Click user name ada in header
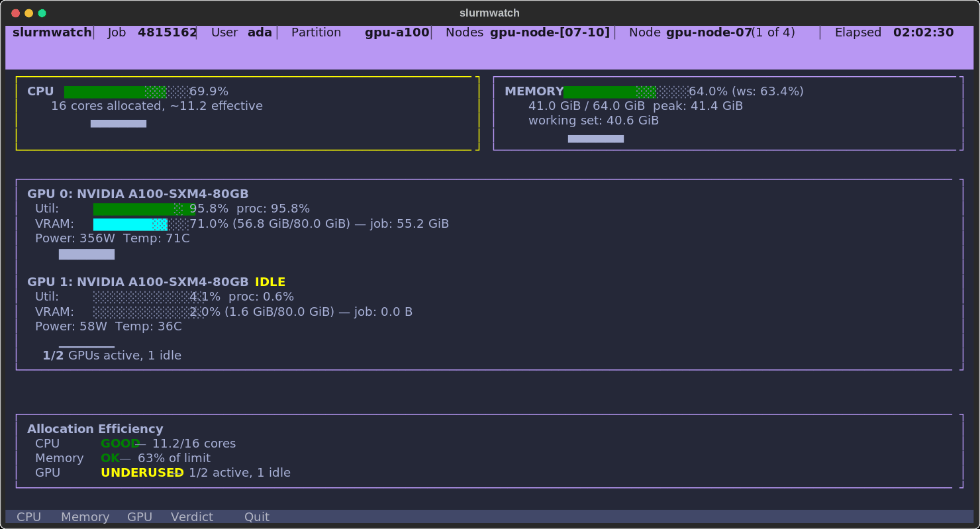The image size is (980, 529). [260, 32]
